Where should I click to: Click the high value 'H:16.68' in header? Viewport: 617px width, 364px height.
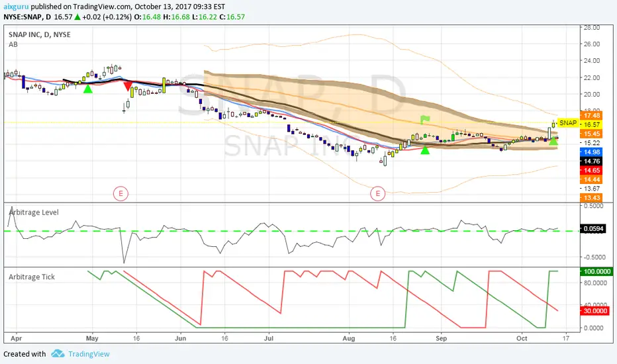176,17
